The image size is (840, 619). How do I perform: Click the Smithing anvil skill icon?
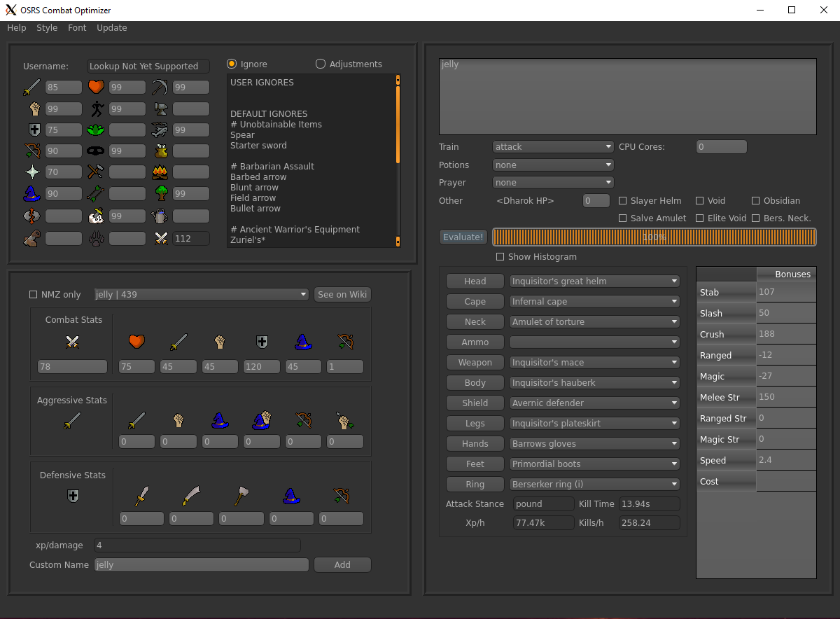(x=160, y=109)
